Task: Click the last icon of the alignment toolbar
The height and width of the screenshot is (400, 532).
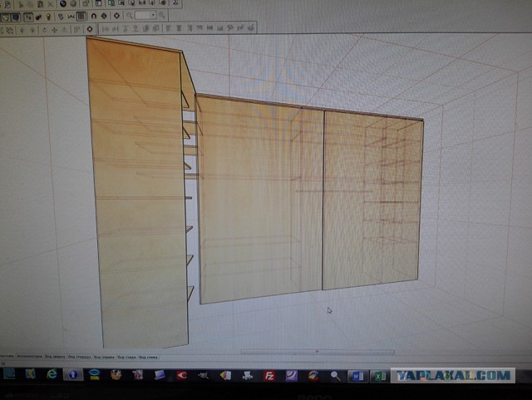Action: pyautogui.click(x=251, y=27)
